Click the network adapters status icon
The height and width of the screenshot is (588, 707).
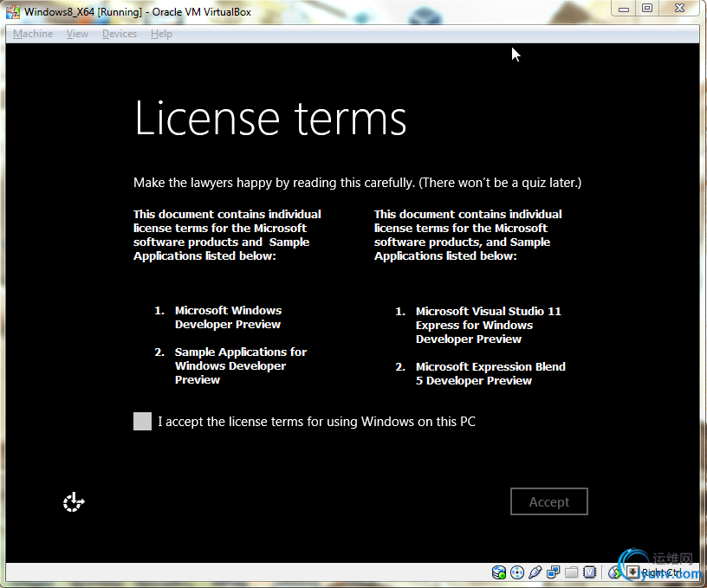tap(554, 572)
